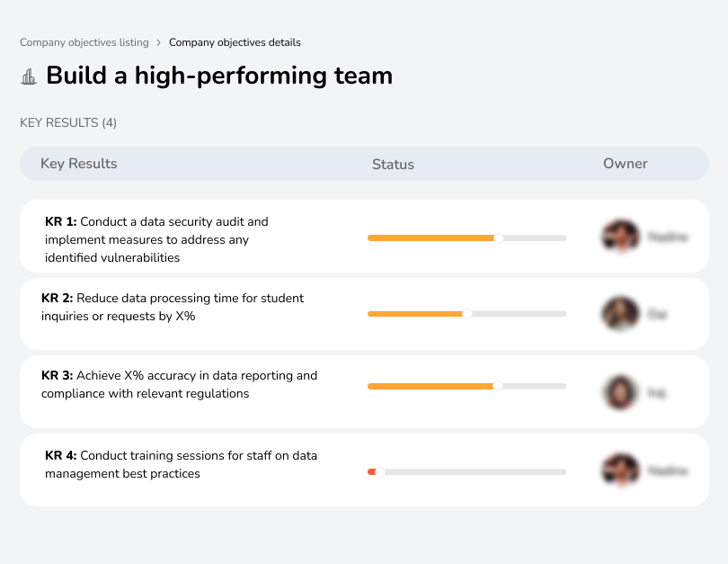Click the owner avatar for KR 3
The height and width of the screenshot is (564, 728).
point(619,391)
